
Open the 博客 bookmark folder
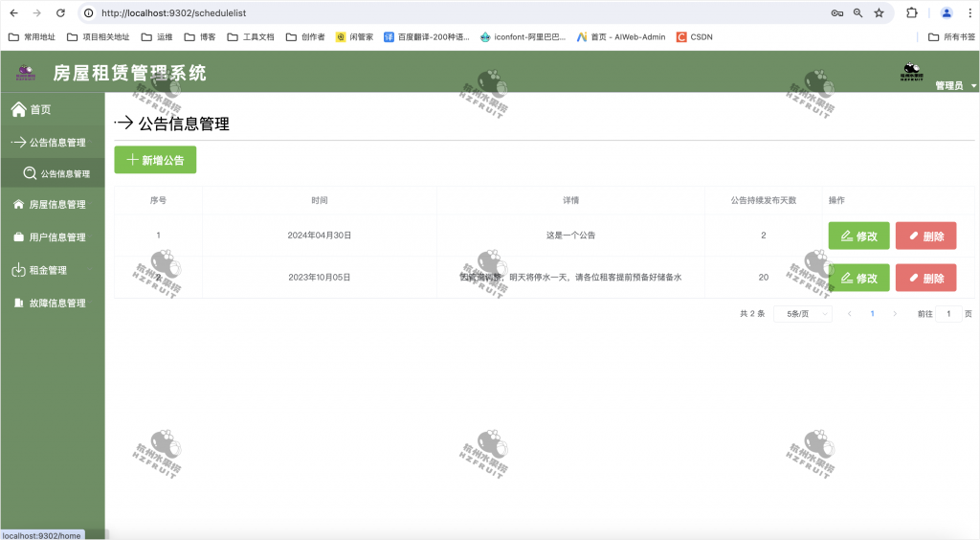pos(200,37)
